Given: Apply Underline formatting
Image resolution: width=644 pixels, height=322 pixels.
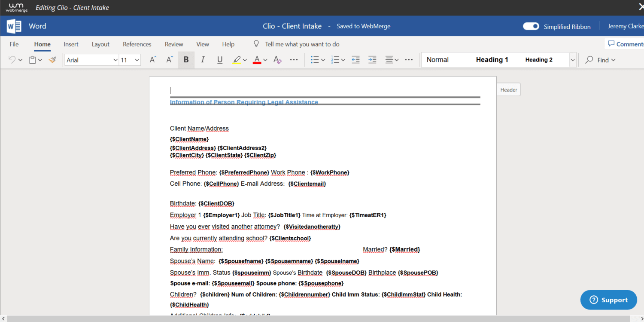Looking at the screenshot, I should click(x=220, y=60).
